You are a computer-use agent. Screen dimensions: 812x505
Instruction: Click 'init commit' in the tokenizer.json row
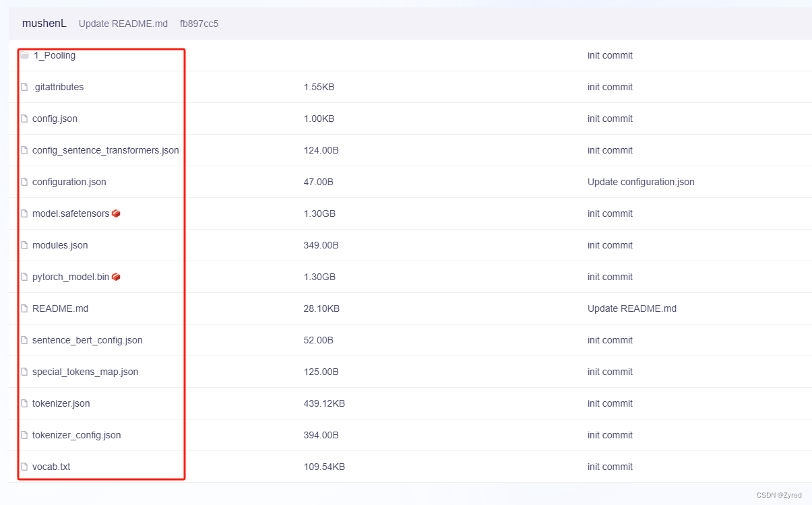[610, 403]
